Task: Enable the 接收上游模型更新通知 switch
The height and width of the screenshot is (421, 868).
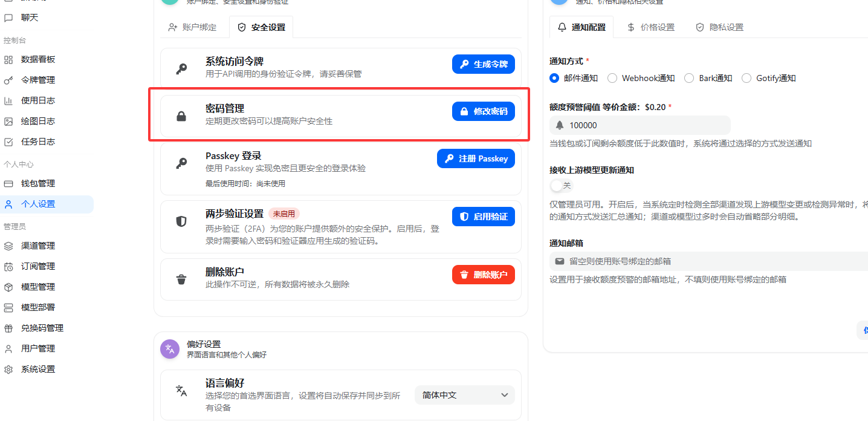Action: pos(561,186)
